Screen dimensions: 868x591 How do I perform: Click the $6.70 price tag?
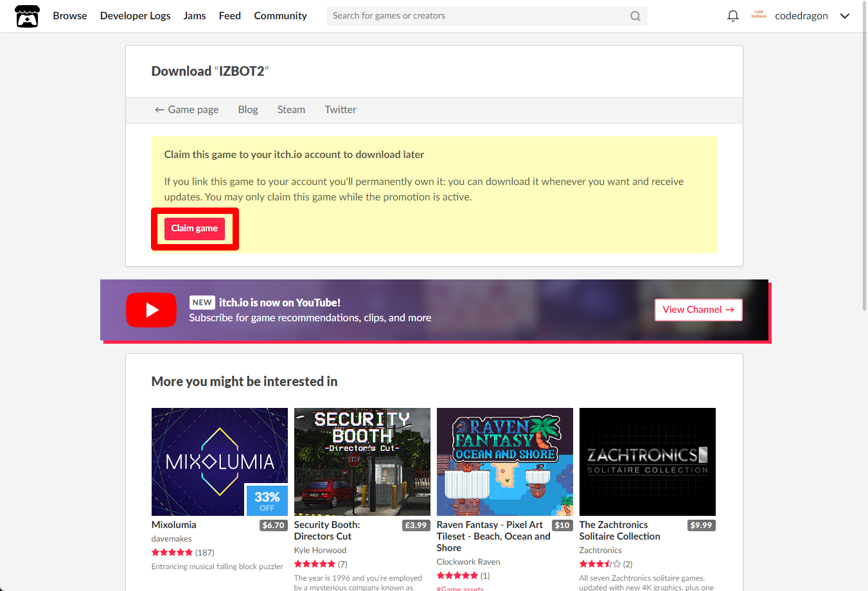click(274, 525)
